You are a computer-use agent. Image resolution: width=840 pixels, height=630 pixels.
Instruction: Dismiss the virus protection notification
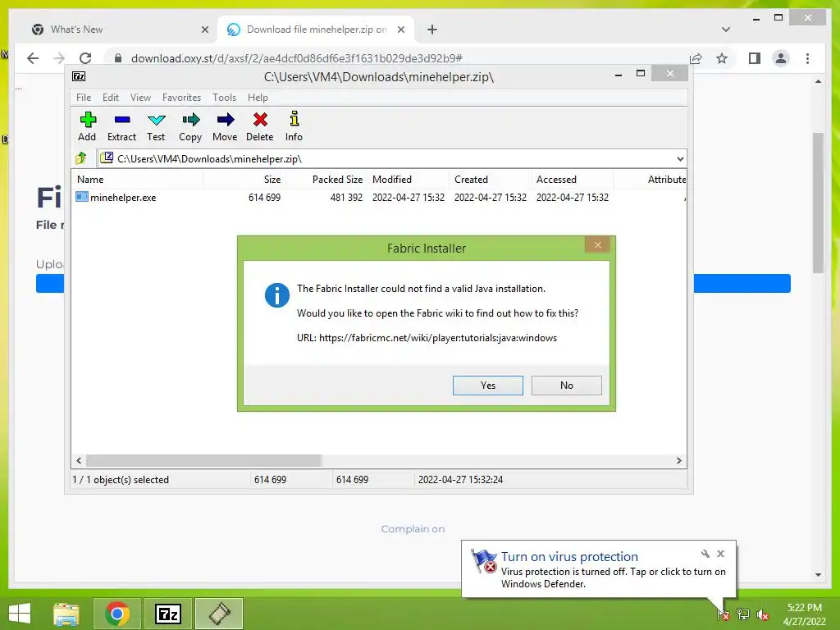click(720, 554)
